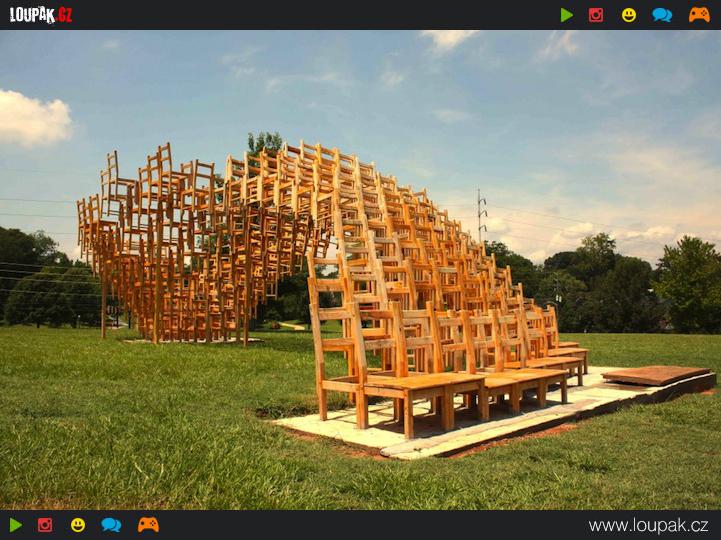This screenshot has width=721, height=540.
Task: Click the green play icon in the top bar
Action: tap(567, 15)
